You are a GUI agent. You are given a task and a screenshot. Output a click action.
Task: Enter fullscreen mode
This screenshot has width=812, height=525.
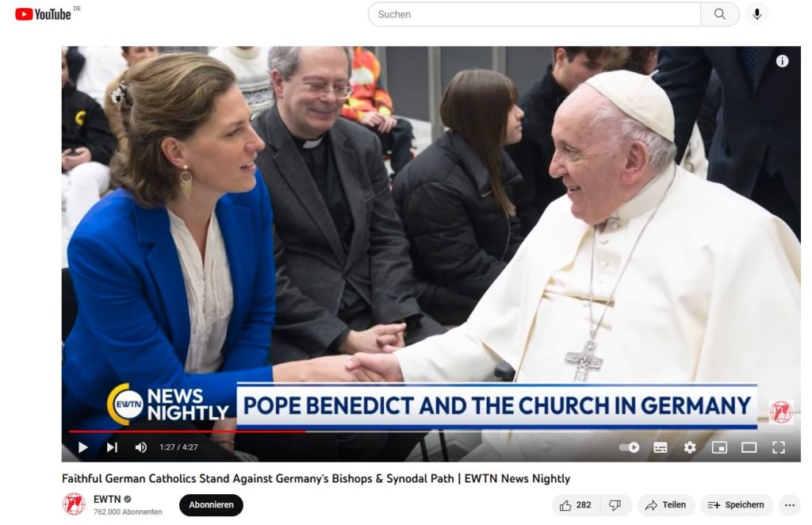point(778,447)
